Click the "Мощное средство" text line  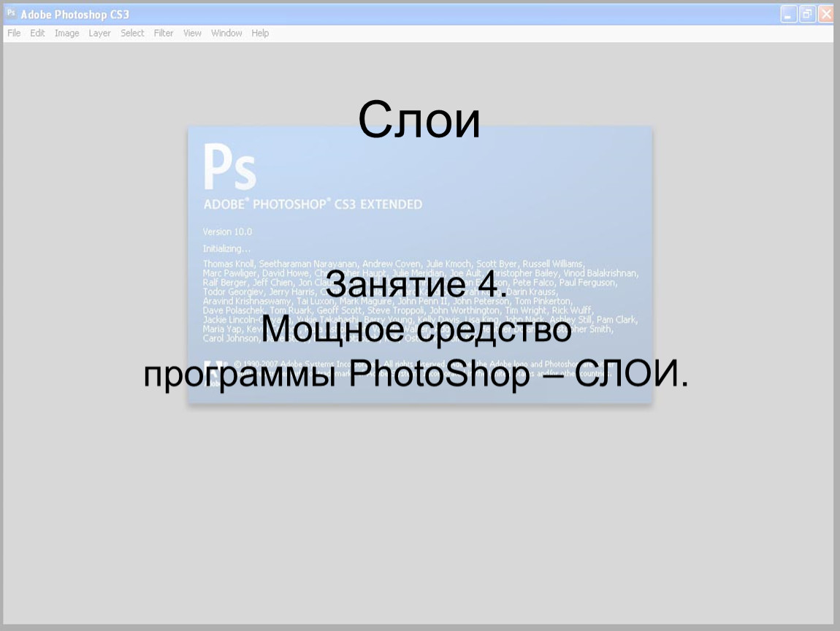(x=416, y=329)
